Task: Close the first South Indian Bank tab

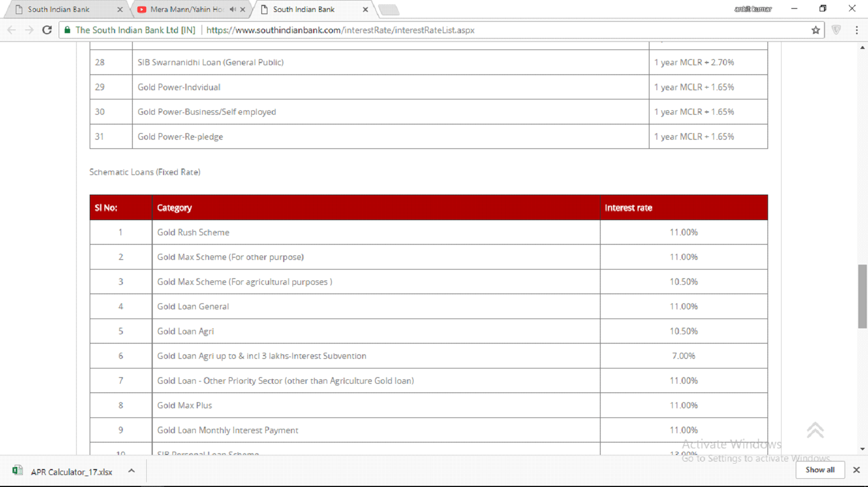Action: pyautogui.click(x=120, y=9)
